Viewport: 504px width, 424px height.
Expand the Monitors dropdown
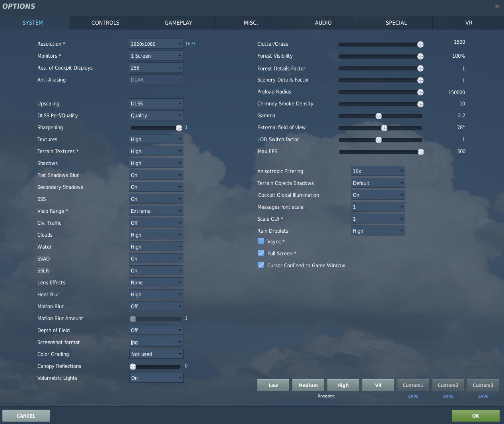pyautogui.click(x=156, y=56)
